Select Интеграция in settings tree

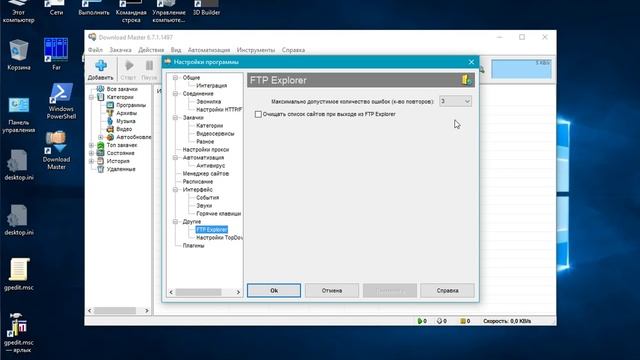211,86
